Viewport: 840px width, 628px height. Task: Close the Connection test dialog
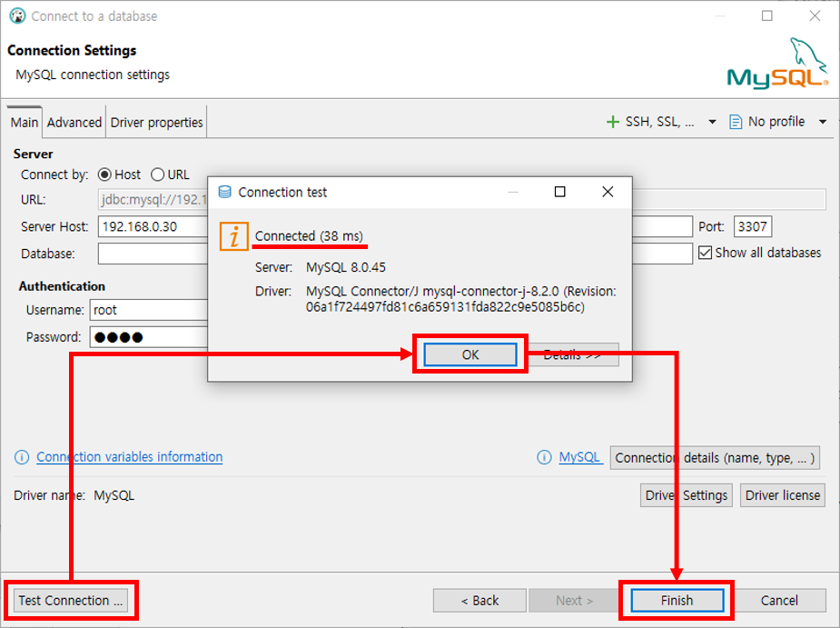[x=608, y=192]
